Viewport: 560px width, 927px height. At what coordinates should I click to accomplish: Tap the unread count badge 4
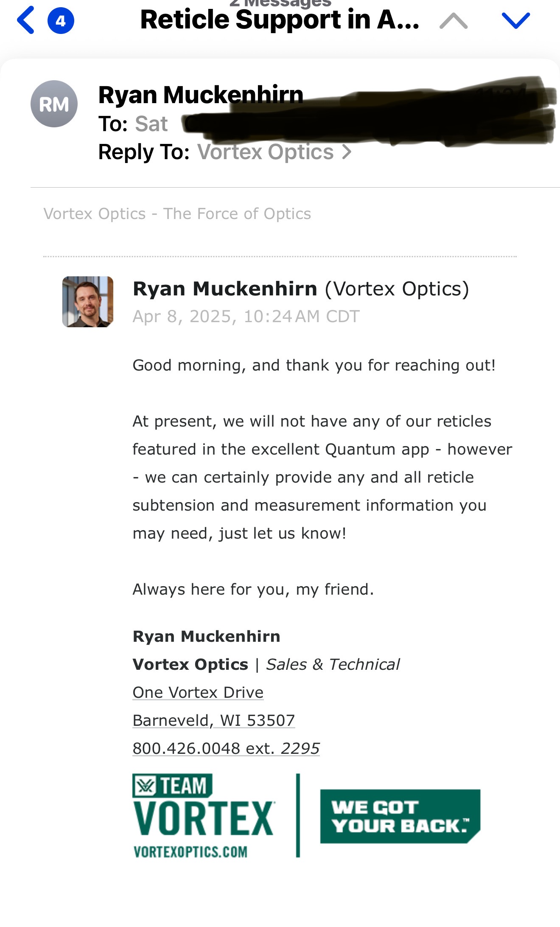pyautogui.click(x=61, y=20)
